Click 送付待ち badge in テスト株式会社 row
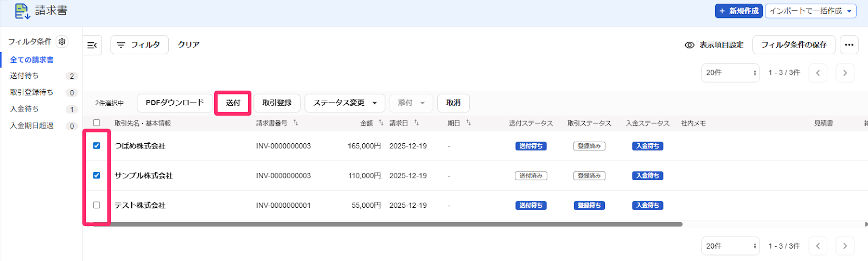The image size is (868, 261). point(531,206)
